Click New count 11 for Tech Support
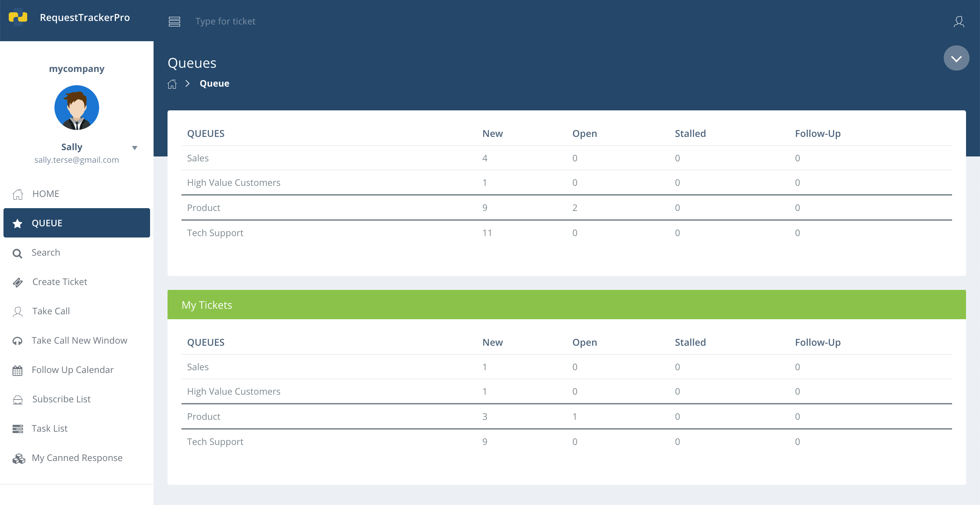Image resolution: width=980 pixels, height=505 pixels. click(487, 233)
